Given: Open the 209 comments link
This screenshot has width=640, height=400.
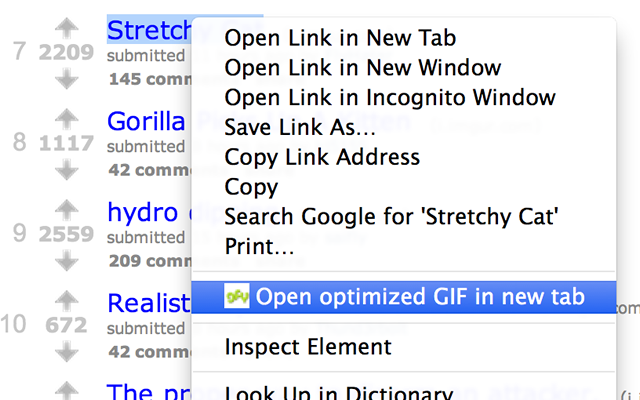Looking at the screenshot, I should [150, 261].
